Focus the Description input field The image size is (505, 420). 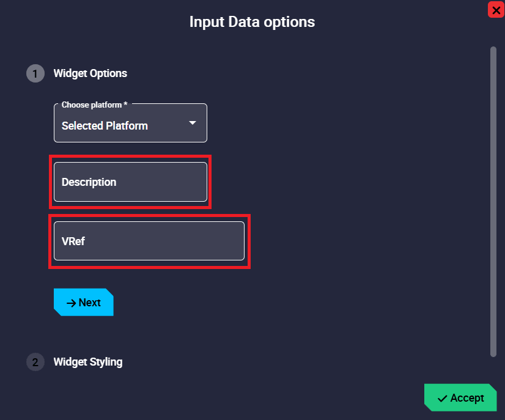coord(130,182)
